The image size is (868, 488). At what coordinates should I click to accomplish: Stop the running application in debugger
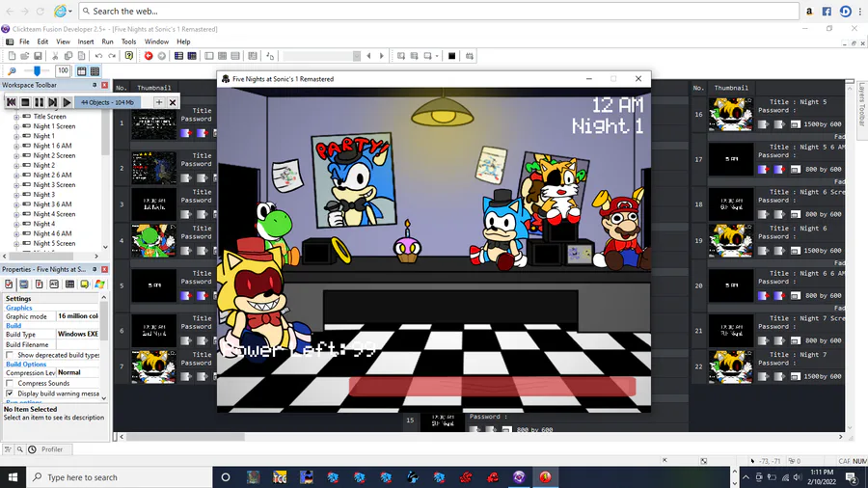[x=25, y=102]
